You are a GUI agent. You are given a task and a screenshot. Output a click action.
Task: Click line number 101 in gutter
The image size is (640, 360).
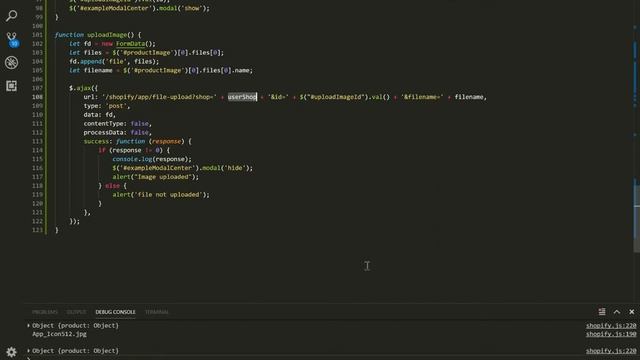(37, 35)
